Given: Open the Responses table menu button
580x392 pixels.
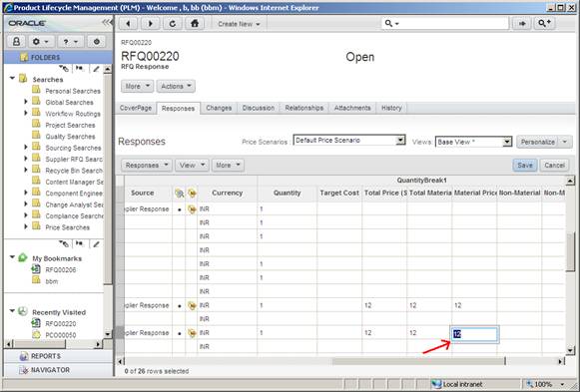Looking at the screenshot, I should (x=147, y=166).
